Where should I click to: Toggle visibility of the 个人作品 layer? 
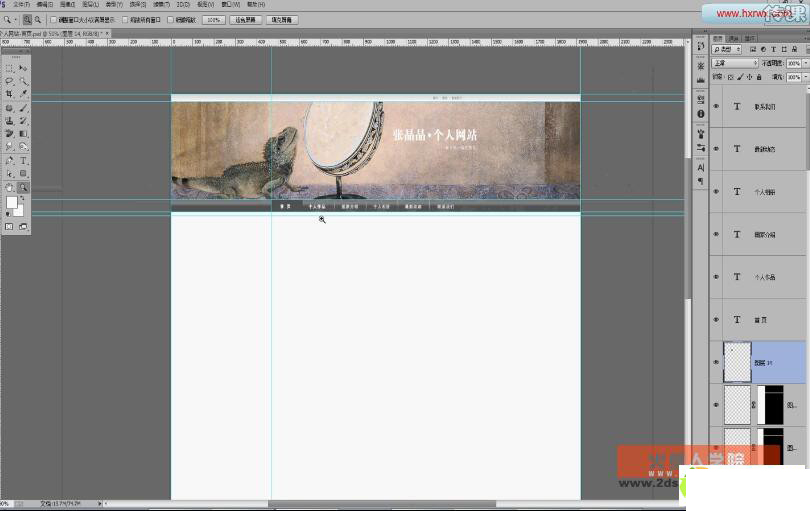(x=716, y=277)
